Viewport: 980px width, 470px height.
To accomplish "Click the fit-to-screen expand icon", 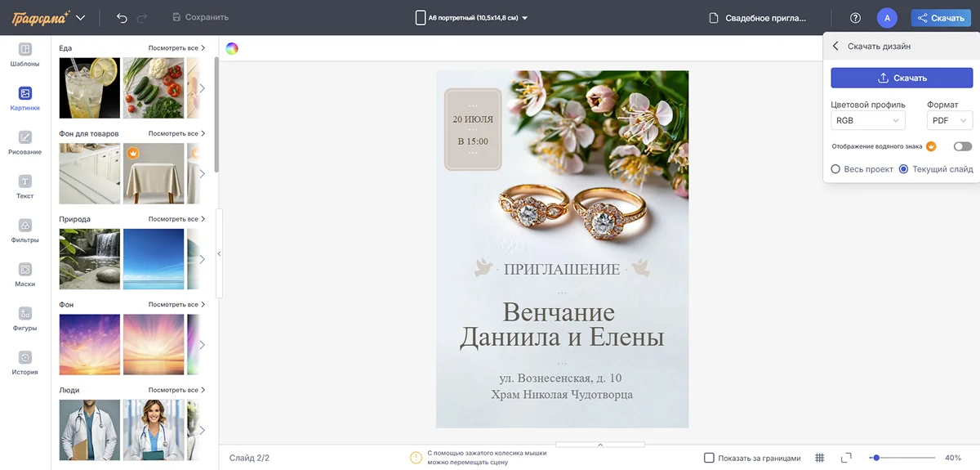I will (x=846, y=458).
